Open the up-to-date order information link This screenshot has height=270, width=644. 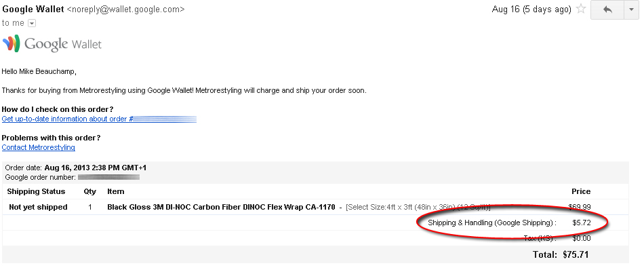(99, 119)
